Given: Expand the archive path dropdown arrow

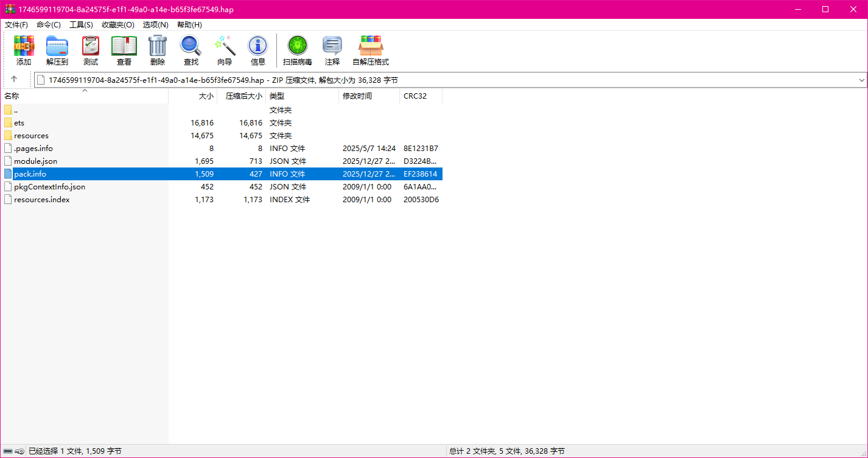Looking at the screenshot, I should click(861, 80).
